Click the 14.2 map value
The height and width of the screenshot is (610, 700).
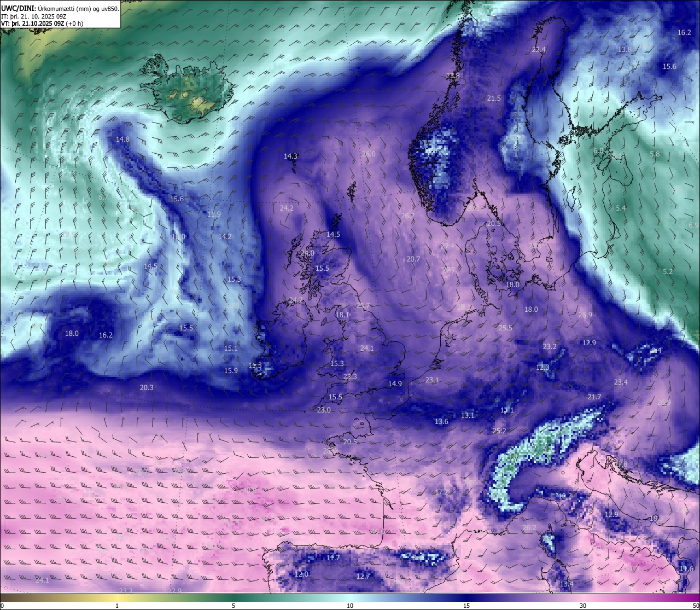point(225,236)
